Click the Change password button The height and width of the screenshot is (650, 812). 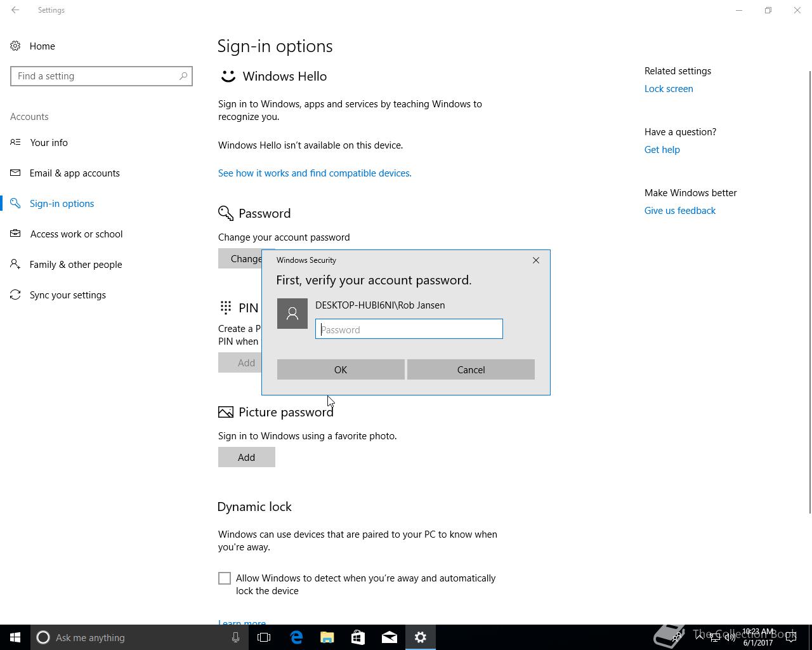click(240, 258)
